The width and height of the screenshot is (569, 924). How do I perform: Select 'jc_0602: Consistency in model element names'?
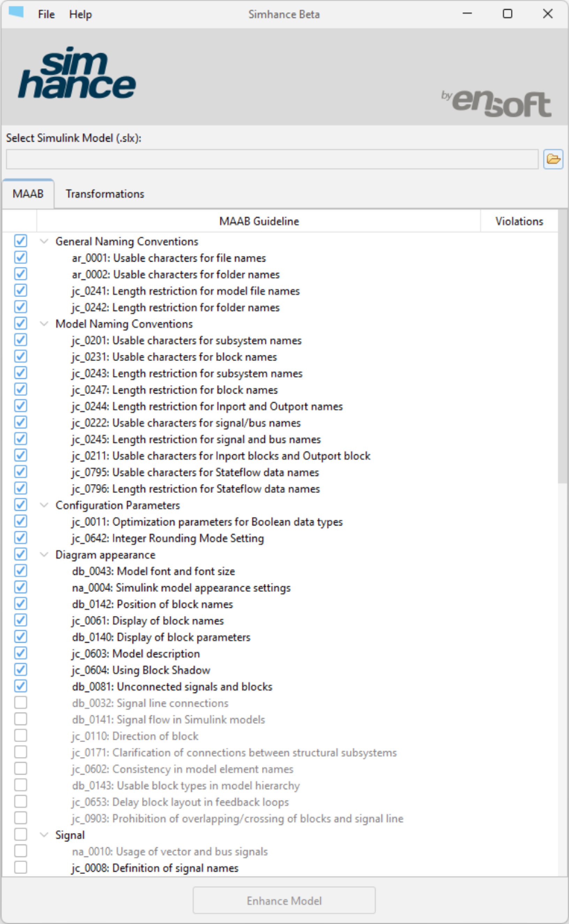pyautogui.click(x=182, y=769)
